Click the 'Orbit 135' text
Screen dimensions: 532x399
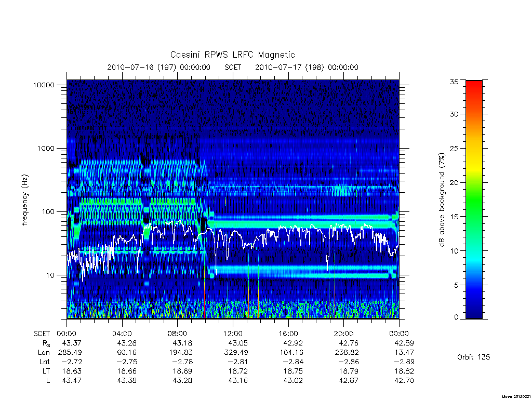click(474, 357)
